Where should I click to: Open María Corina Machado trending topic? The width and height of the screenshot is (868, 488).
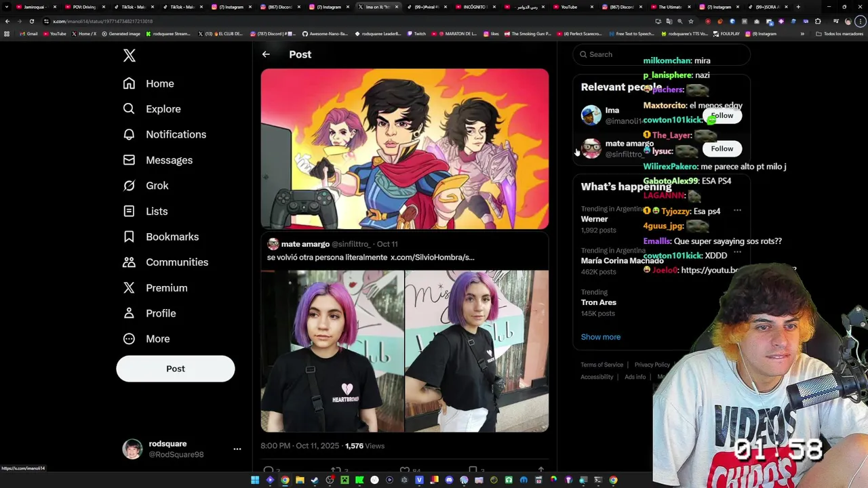pos(622,261)
